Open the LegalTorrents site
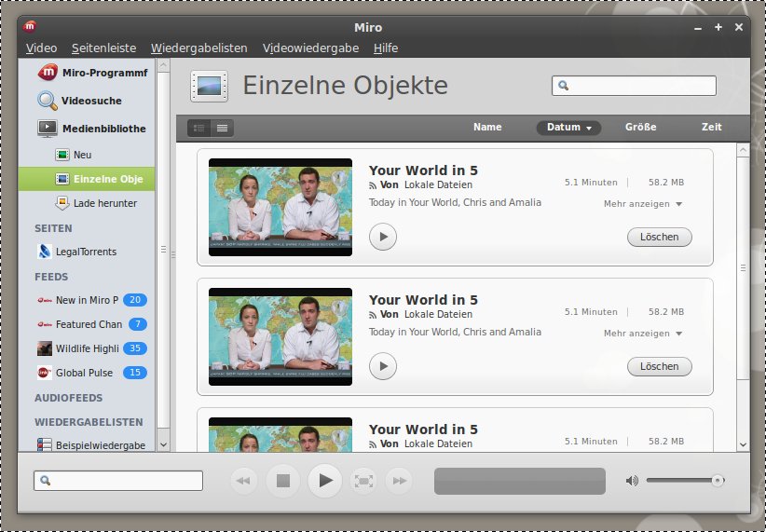Screen dimensions: 766x532 (87, 252)
